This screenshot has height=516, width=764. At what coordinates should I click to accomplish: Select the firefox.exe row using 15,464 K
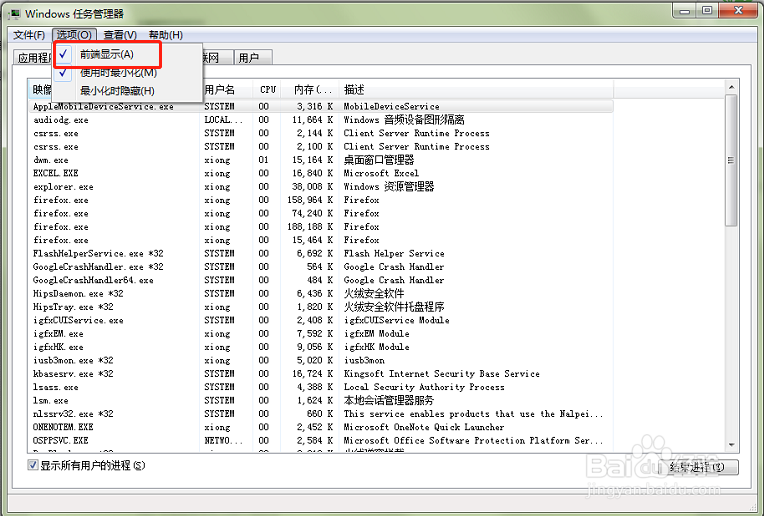[x=321, y=240]
